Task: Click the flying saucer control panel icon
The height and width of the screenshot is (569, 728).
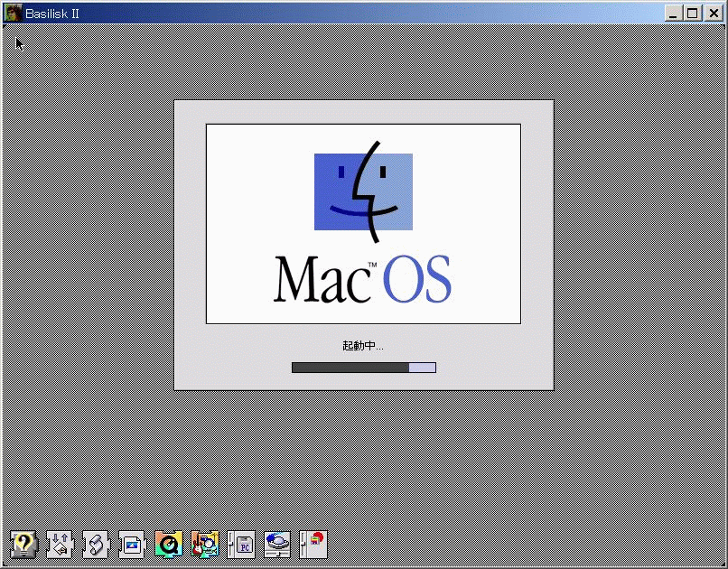Action: (x=277, y=545)
